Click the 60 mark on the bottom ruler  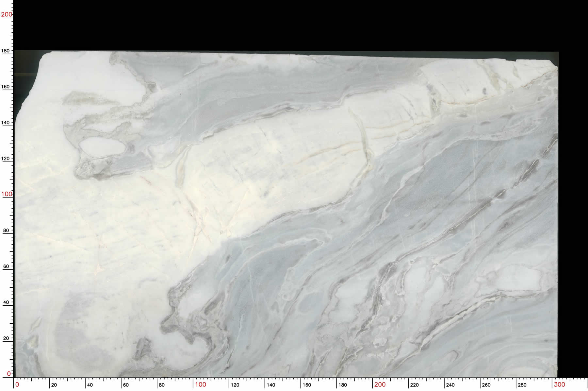point(126,385)
